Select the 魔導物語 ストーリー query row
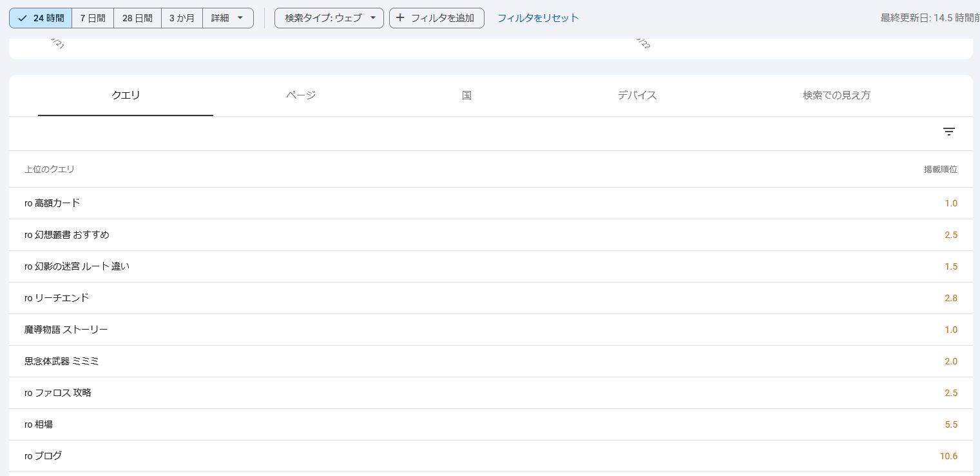This screenshot has width=980, height=476. 66,330
